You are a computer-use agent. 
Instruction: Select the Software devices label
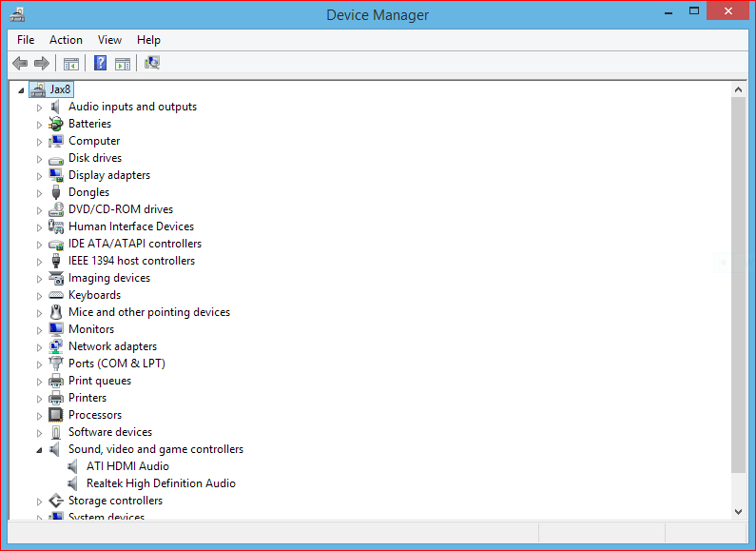point(110,432)
